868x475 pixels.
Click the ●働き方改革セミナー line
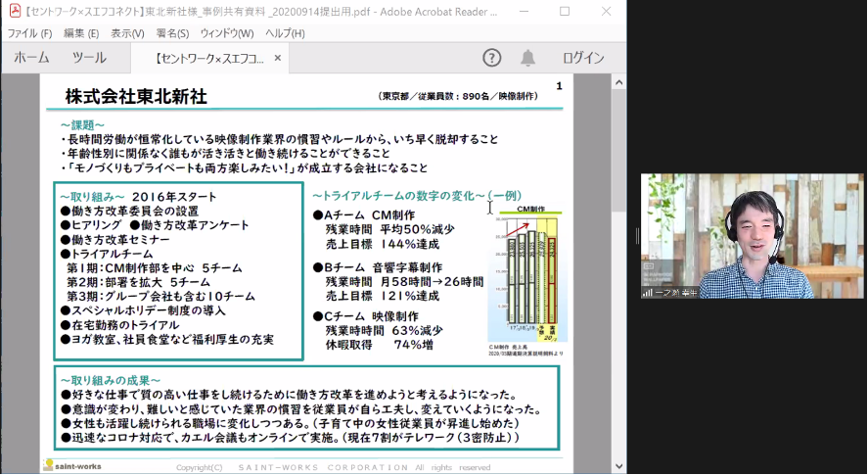pyautogui.click(x=115, y=239)
